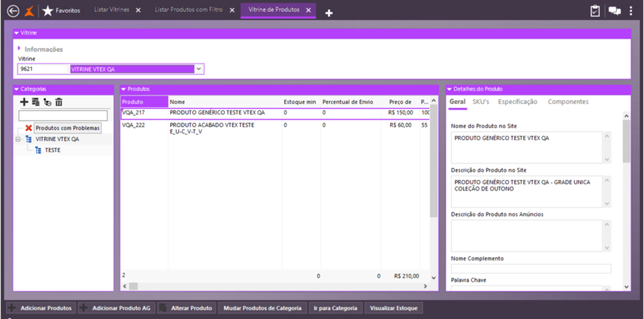The height and width of the screenshot is (319, 644).
Task: Click Alterar Produto button
Action: [x=186, y=308]
